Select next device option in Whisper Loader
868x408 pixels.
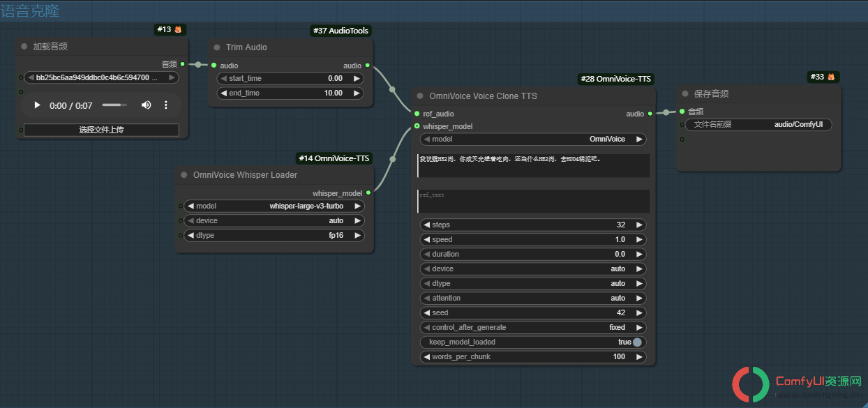tap(357, 220)
